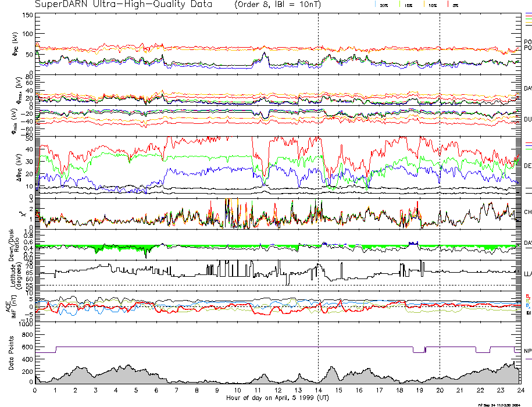This screenshot has width=532, height=407.
Task: Click the LLA label beside Latitude panel
Action: click(x=528, y=273)
